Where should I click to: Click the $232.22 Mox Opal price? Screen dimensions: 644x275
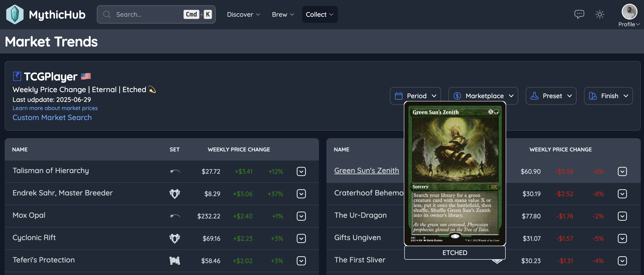point(209,216)
